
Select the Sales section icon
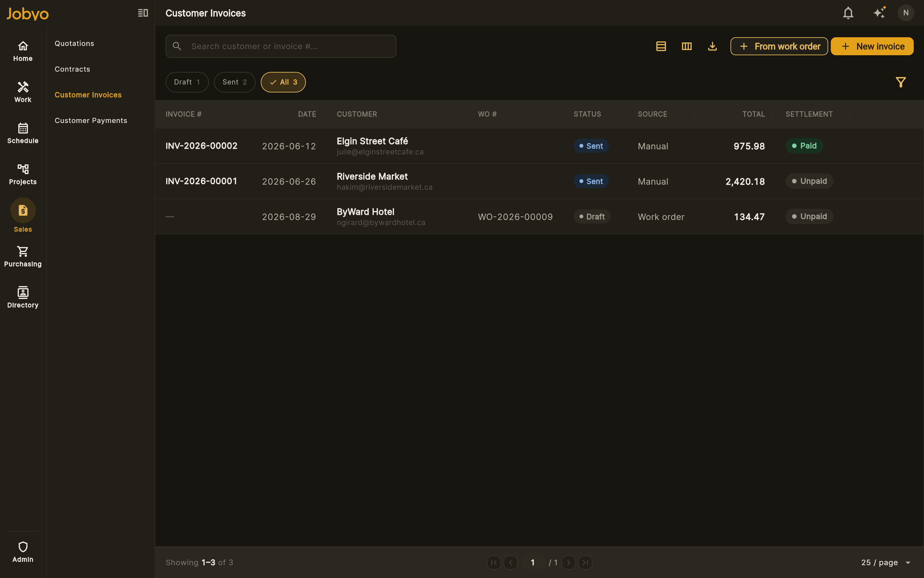[23, 211]
